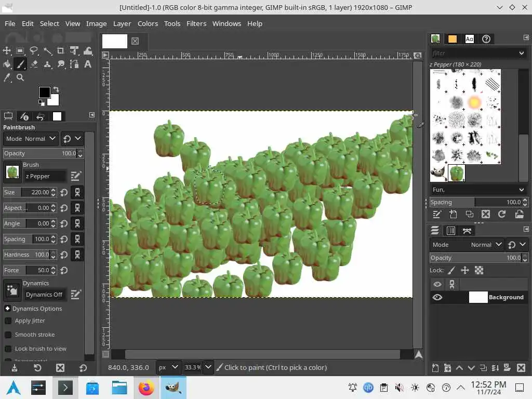
Task: Select the Paths tool
Action: pos(74,64)
